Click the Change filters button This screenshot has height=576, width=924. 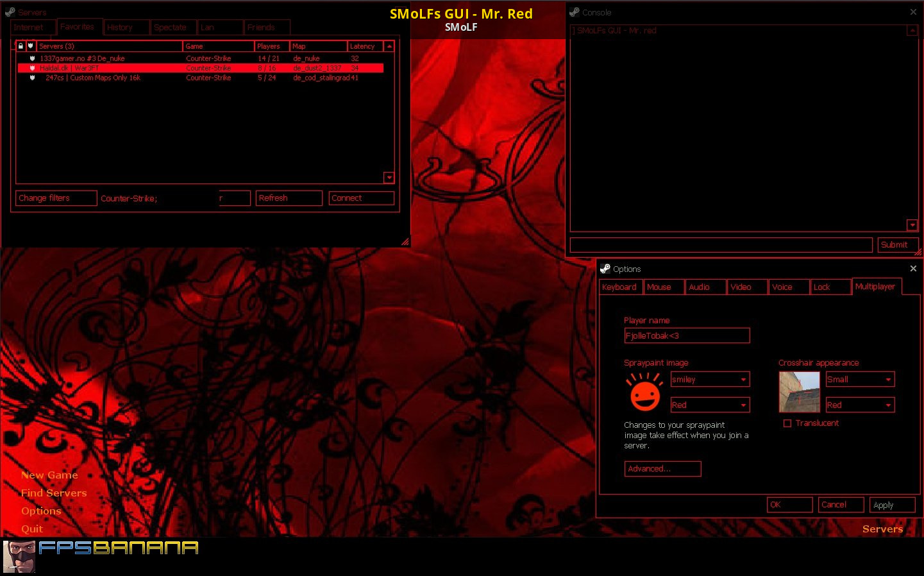click(56, 198)
